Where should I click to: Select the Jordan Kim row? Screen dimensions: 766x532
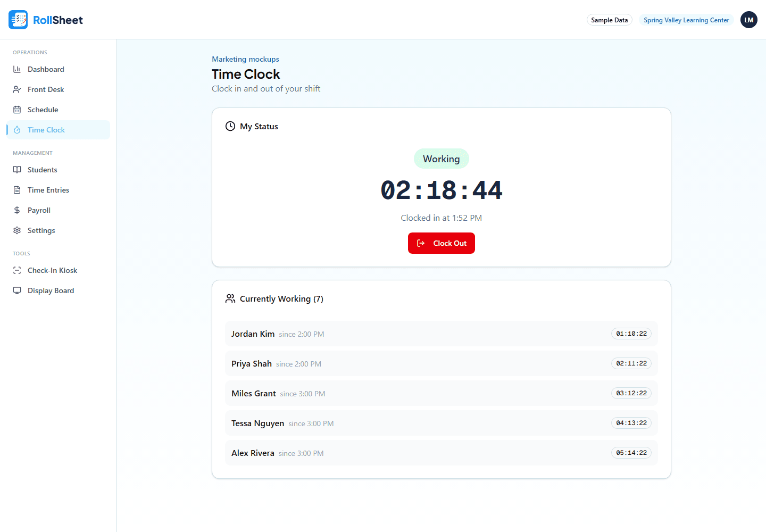442,334
